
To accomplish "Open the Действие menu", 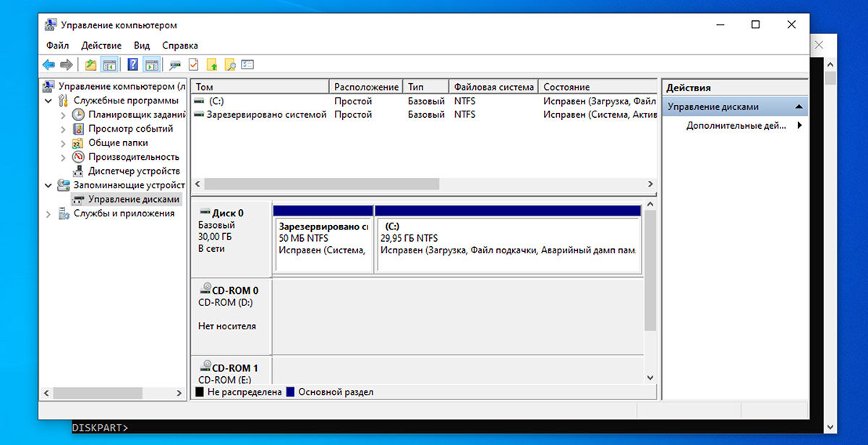I will [x=101, y=46].
